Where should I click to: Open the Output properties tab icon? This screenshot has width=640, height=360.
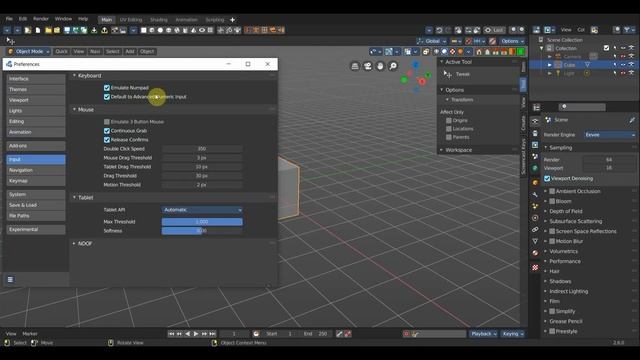(x=535, y=133)
